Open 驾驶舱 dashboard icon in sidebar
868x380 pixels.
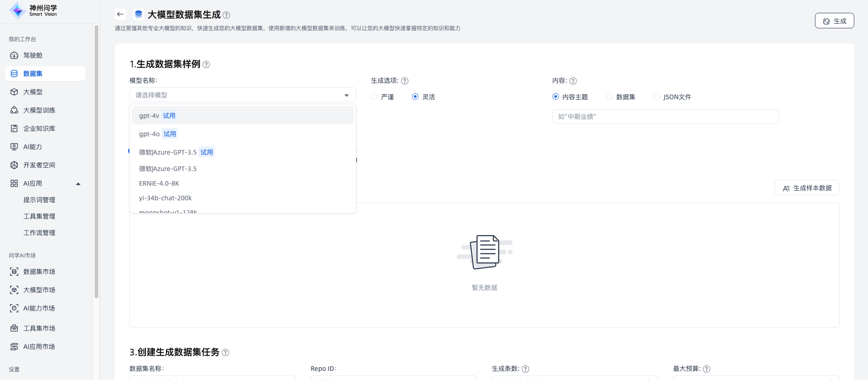click(x=14, y=55)
